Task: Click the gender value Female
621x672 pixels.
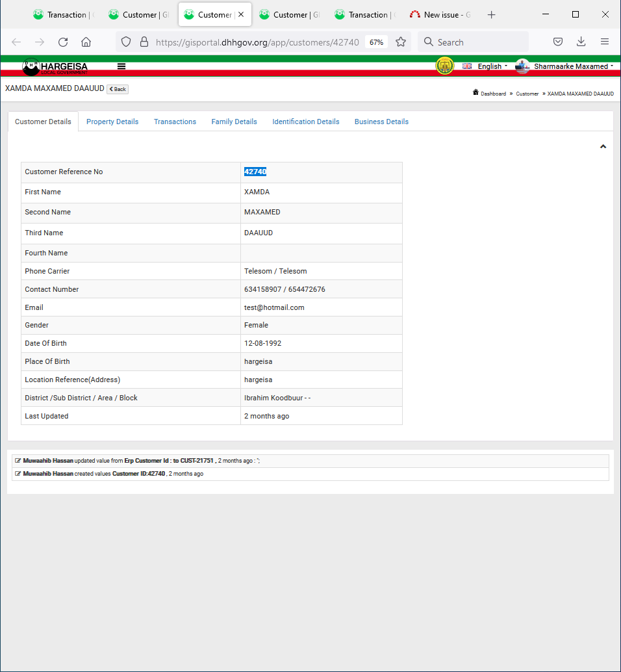Action: click(x=256, y=326)
